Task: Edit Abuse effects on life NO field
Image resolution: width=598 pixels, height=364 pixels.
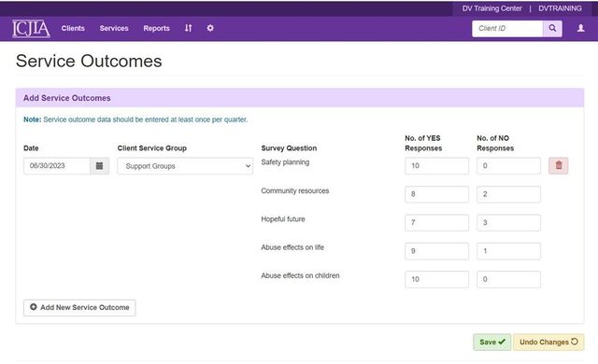Action: [x=508, y=251]
